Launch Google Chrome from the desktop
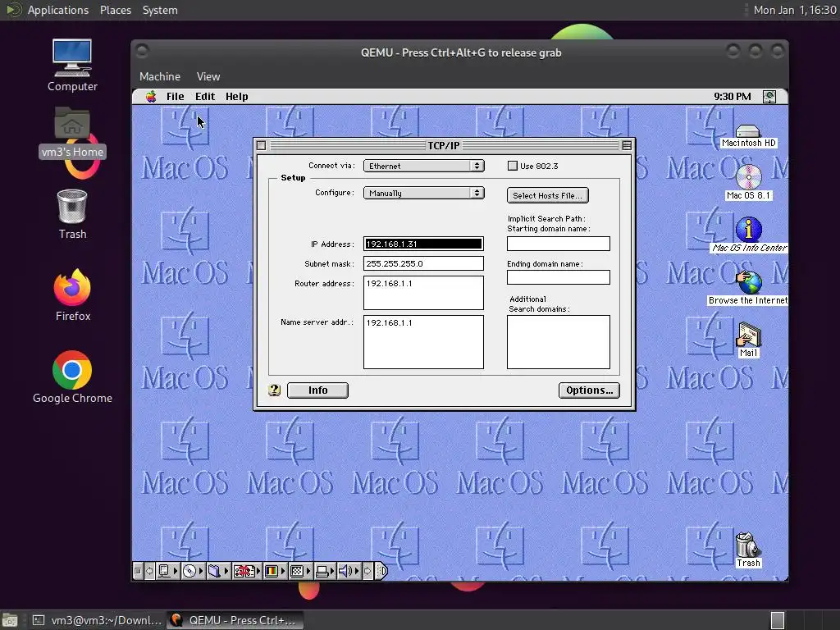The height and width of the screenshot is (630, 840). (x=72, y=377)
